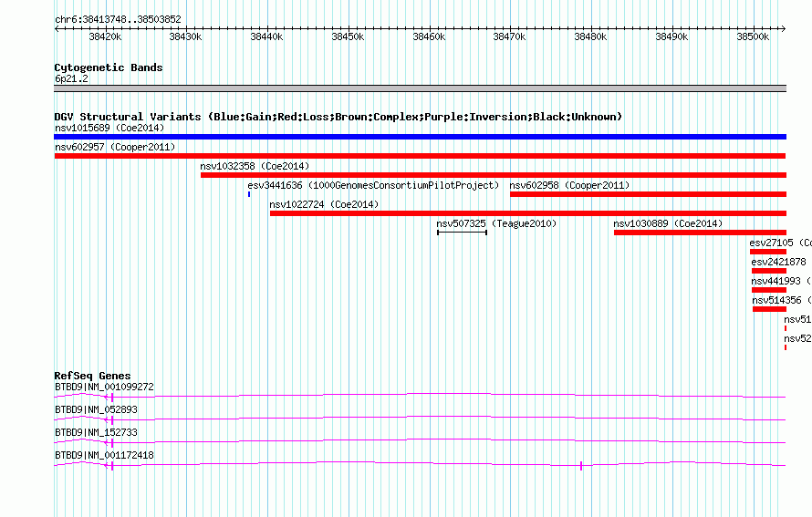Click the Cytogenetic Bands track title
The width and height of the screenshot is (812, 517).
point(109,67)
